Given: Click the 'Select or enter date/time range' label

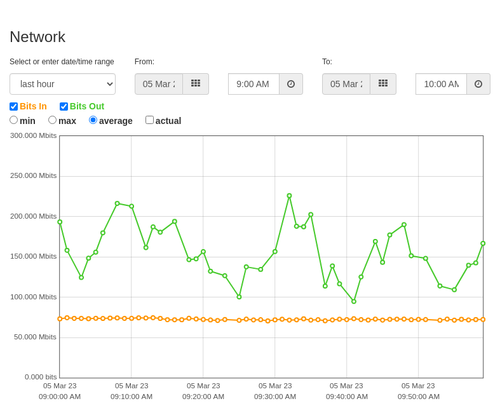Looking at the screenshot, I should click(62, 62).
